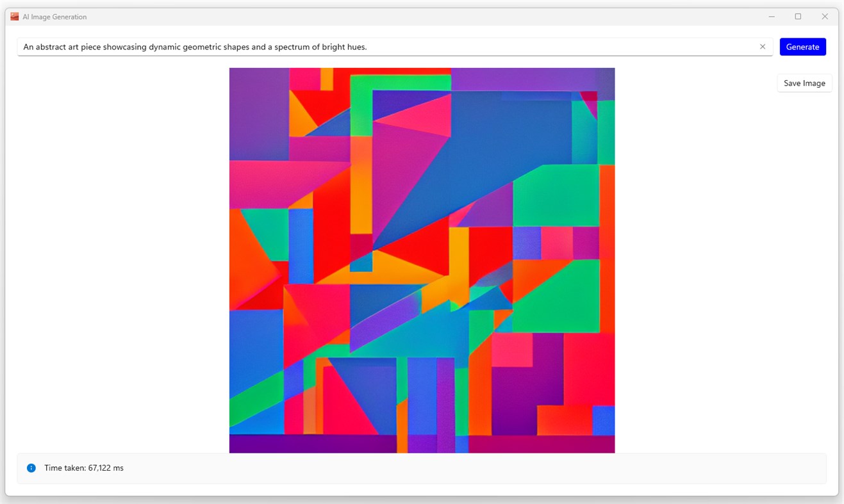Select the picture icon in the title bar
The height and width of the screenshot is (504, 844).
[13, 16]
